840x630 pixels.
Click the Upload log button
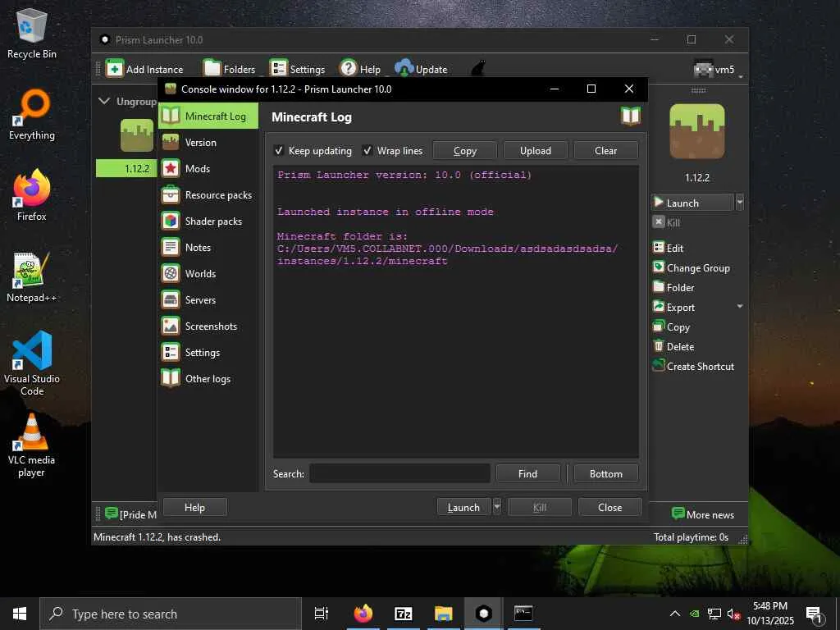pyautogui.click(x=535, y=151)
